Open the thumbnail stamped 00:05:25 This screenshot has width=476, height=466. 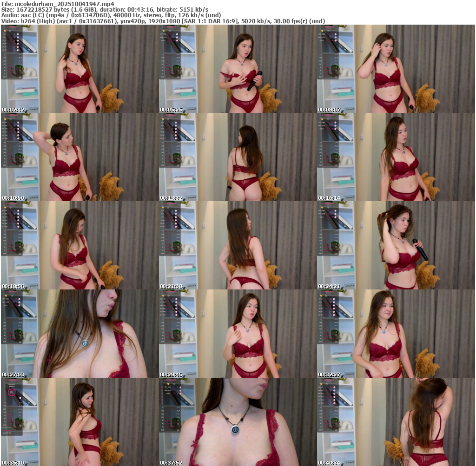pyautogui.click(x=238, y=69)
